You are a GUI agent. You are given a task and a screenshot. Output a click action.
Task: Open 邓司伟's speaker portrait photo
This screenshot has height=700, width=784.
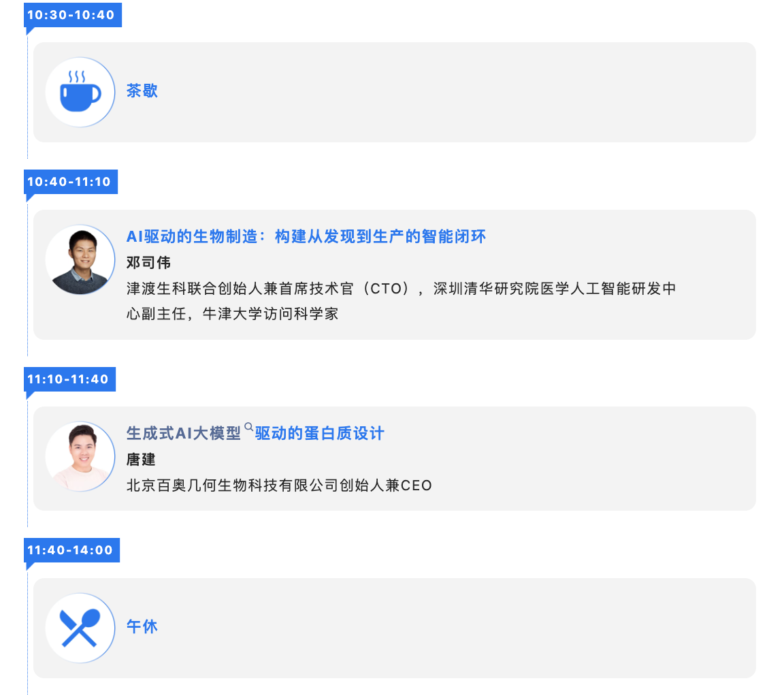pos(80,260)
